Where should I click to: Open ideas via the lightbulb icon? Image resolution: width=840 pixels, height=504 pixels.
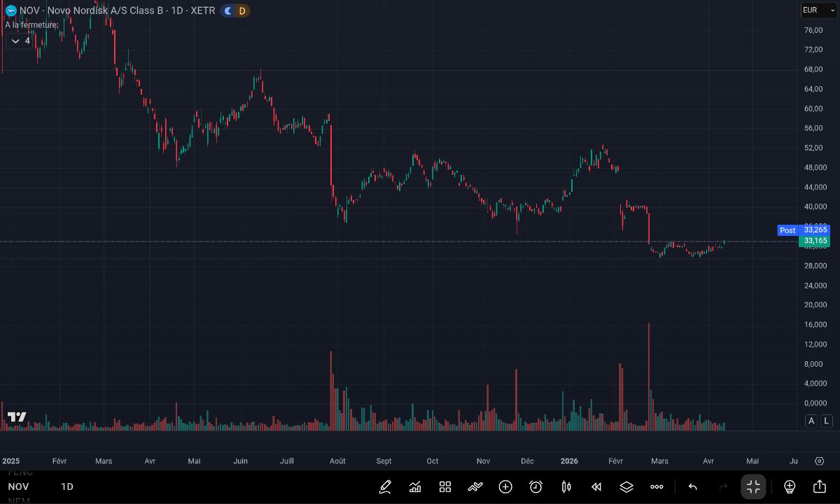[790, 486]
